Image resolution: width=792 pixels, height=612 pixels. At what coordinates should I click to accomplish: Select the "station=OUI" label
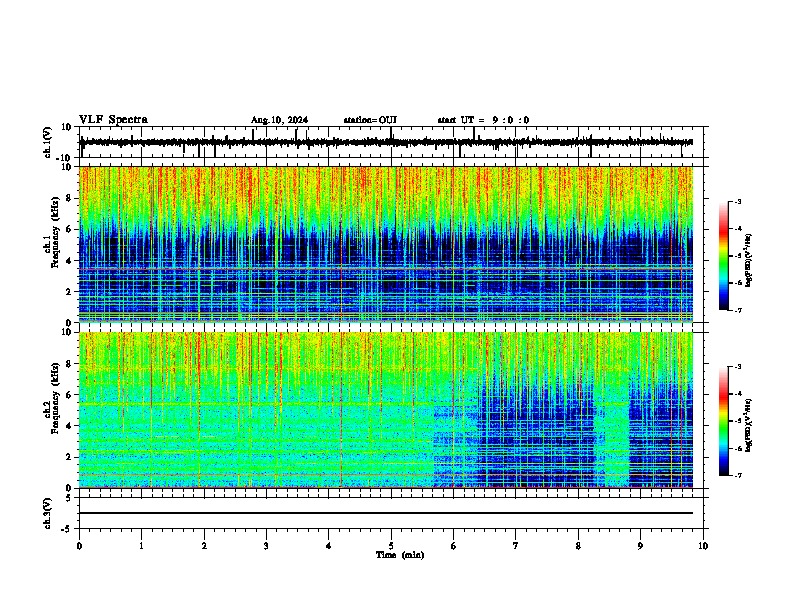pos(370,120)
